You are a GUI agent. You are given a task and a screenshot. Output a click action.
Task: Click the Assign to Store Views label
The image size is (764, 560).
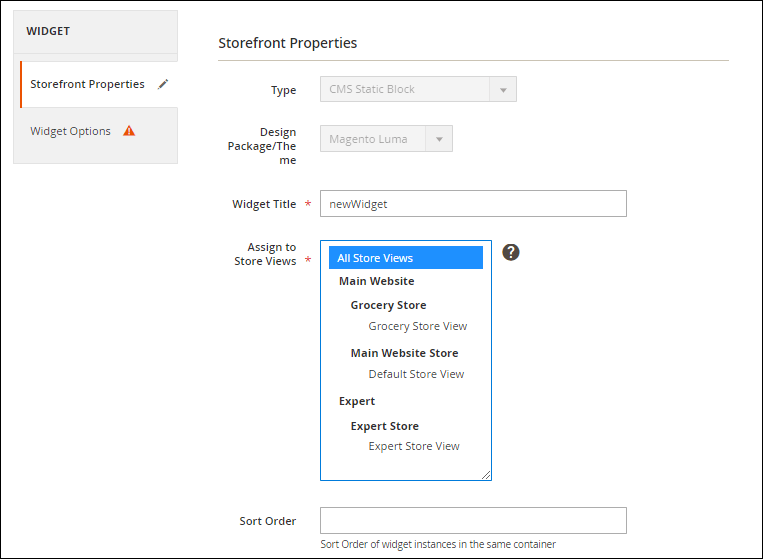265,254
